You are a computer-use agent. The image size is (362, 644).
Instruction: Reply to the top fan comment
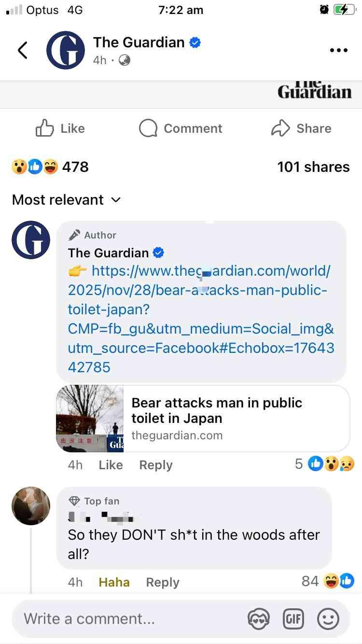point(163,582)
